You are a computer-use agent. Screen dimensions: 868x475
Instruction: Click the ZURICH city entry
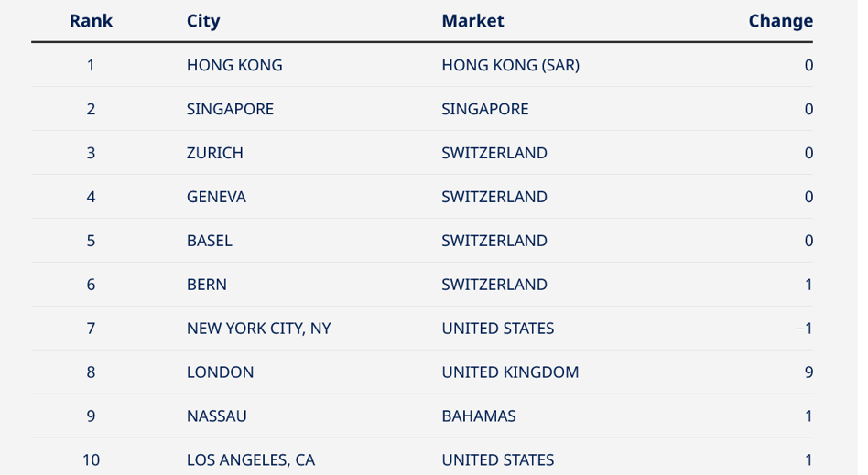pyautogui.click(x=215, y=153)
